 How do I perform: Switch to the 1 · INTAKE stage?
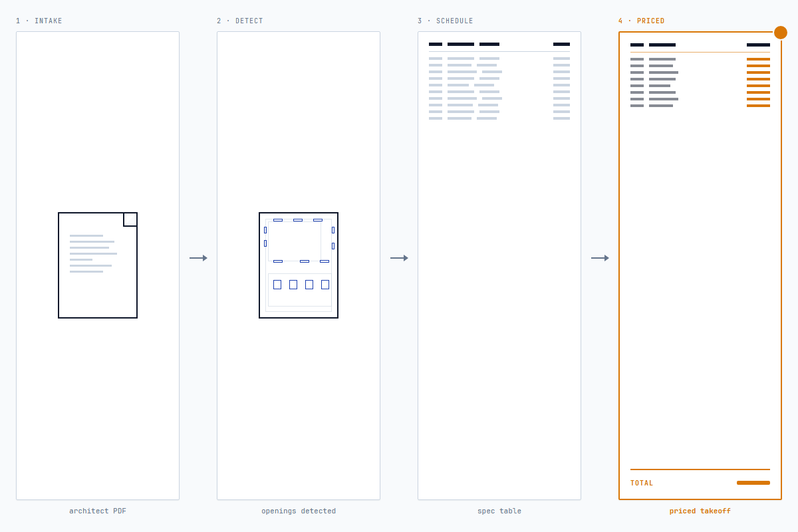(39, 21)
